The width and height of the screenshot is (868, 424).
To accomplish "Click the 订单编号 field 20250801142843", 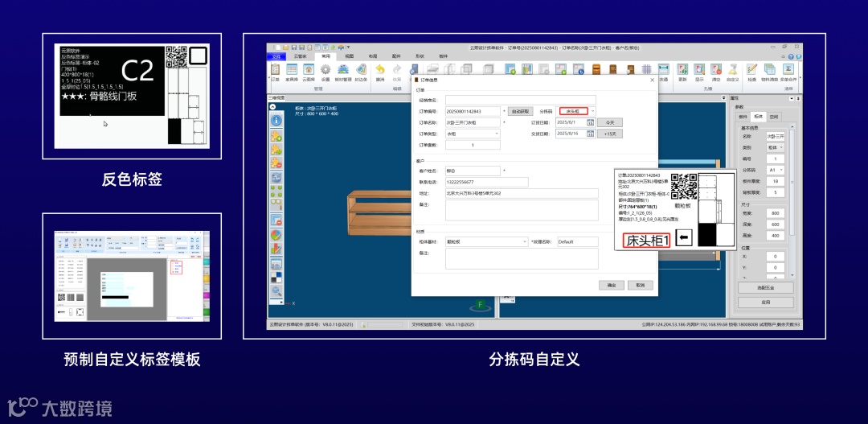I will (x=473, y=111).
